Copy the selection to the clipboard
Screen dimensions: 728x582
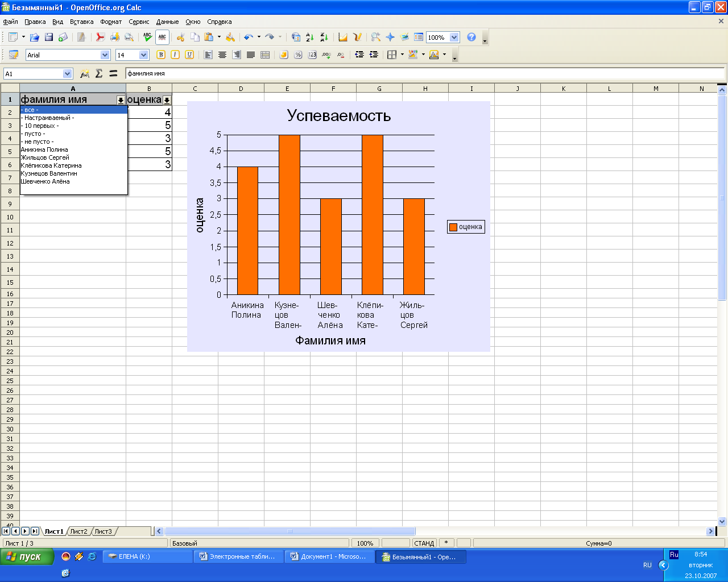tap(195, 38)
